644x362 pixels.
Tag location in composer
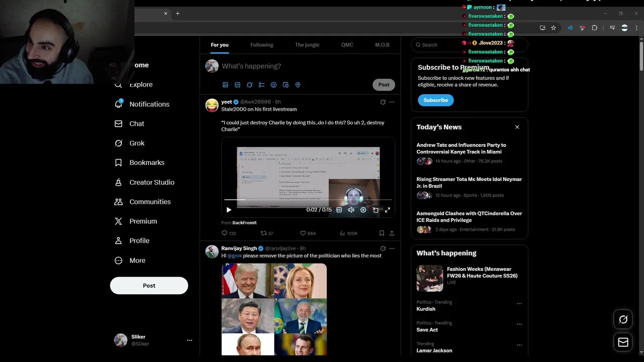[x=298, y=85]
